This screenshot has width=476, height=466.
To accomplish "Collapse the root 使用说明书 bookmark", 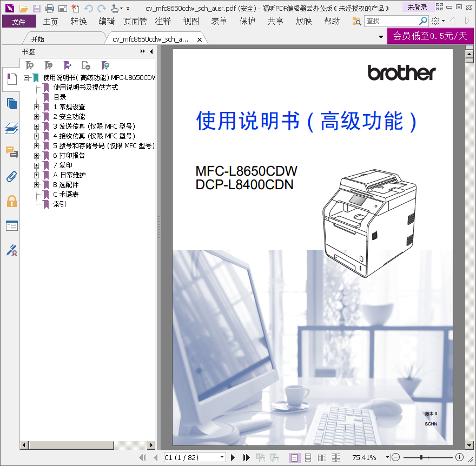I will tap(26, 78).
